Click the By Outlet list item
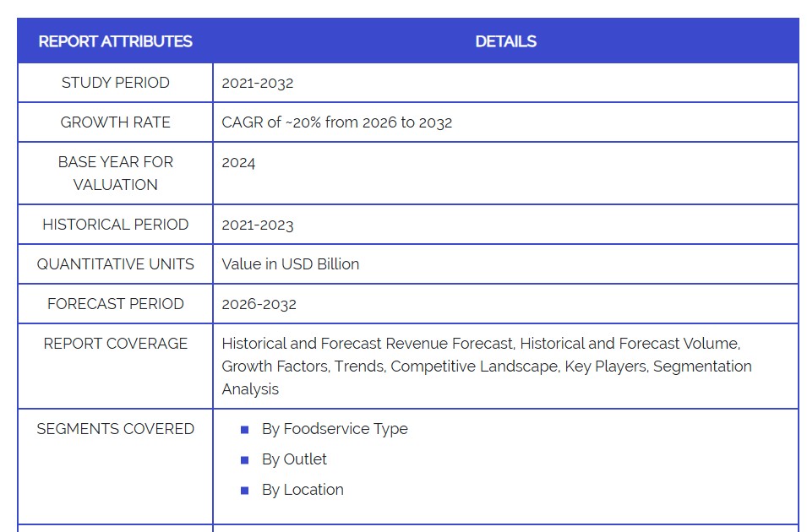 (294, 459)
